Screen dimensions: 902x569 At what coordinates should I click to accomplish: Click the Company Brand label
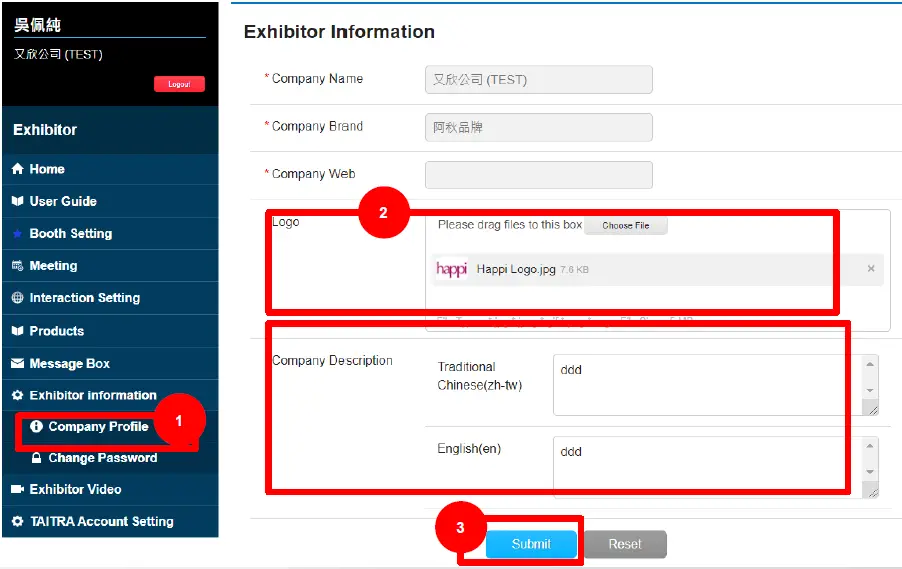pos(317,126)
